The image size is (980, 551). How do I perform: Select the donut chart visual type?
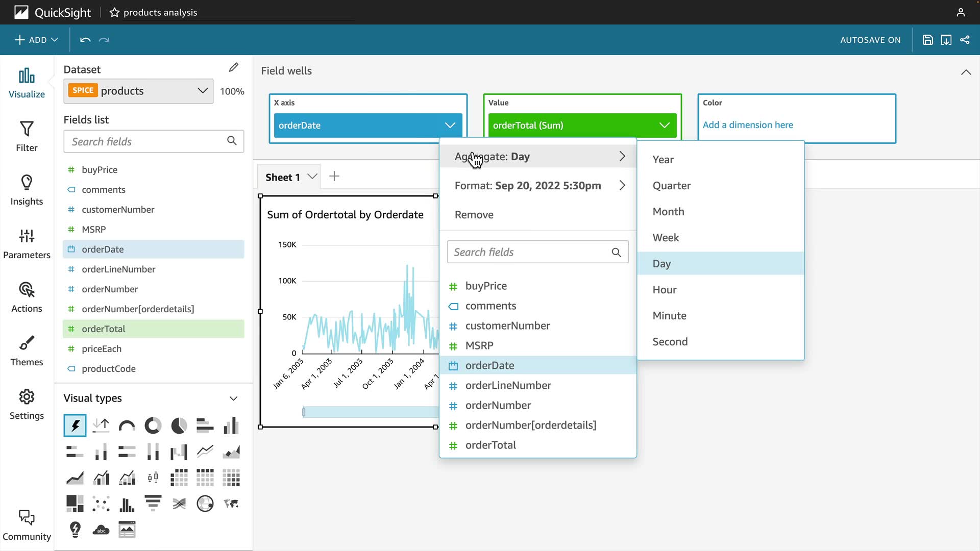(x=153, y=425)
